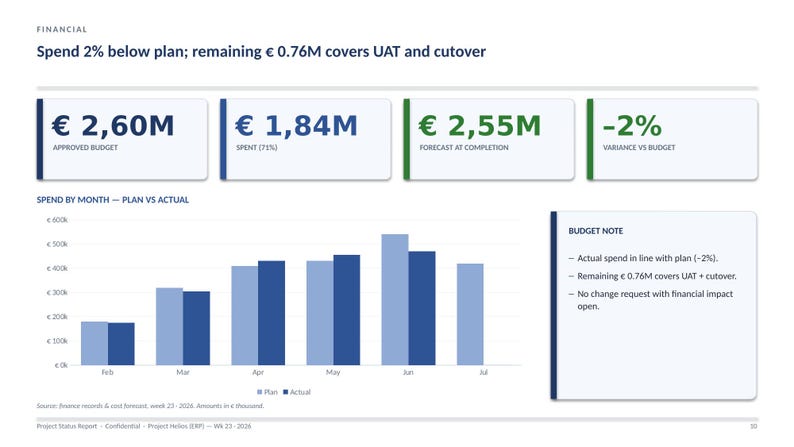This screenshot has height=447, width=794.
Task: Click the Project Status Report footer text
Action: 144,426
